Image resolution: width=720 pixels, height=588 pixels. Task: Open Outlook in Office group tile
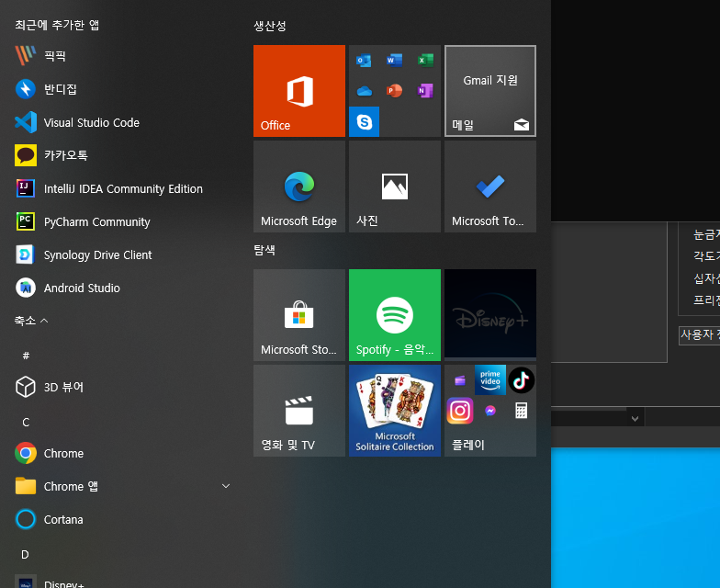tap(364, 61)
